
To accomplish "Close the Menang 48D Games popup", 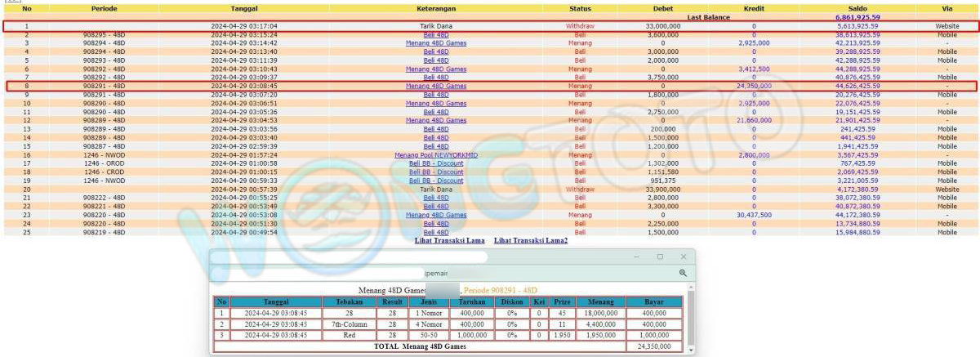I will (684, 257).
